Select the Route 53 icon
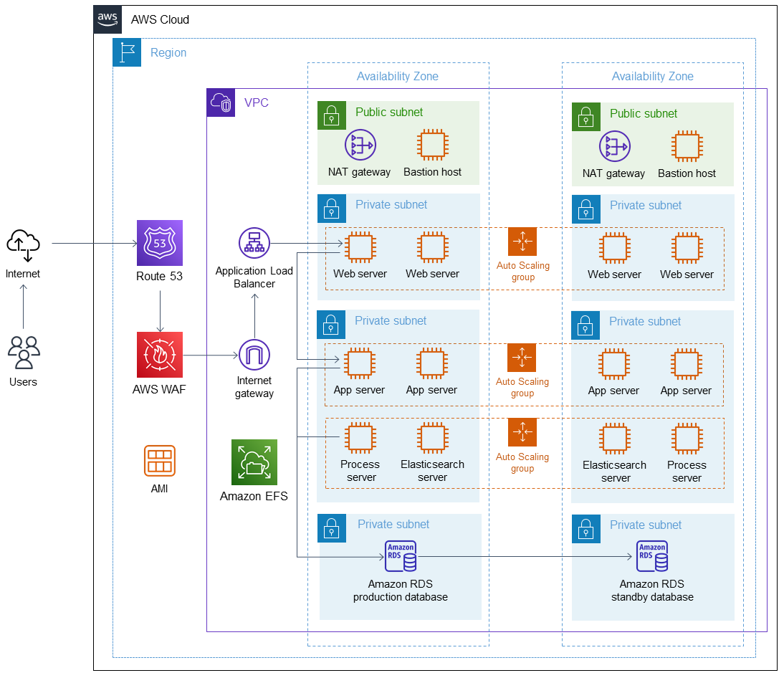 click(159, 244)
